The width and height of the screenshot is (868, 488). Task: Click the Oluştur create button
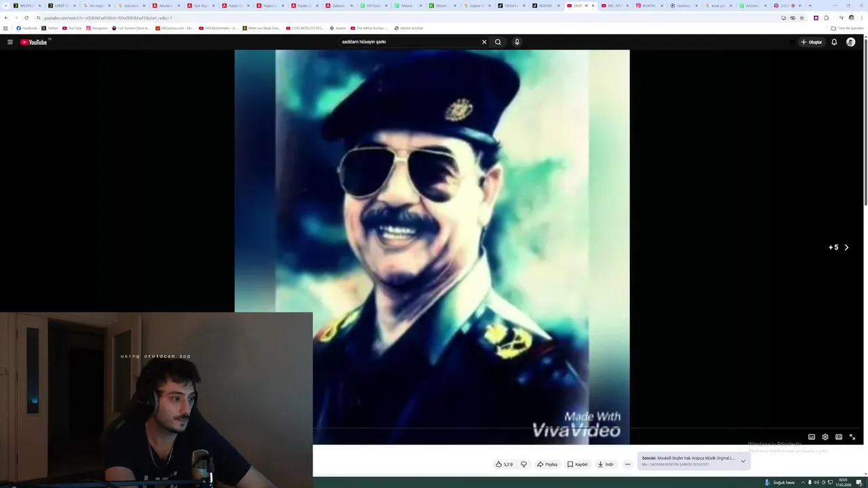pyautogui.click(x=811, y=42)
